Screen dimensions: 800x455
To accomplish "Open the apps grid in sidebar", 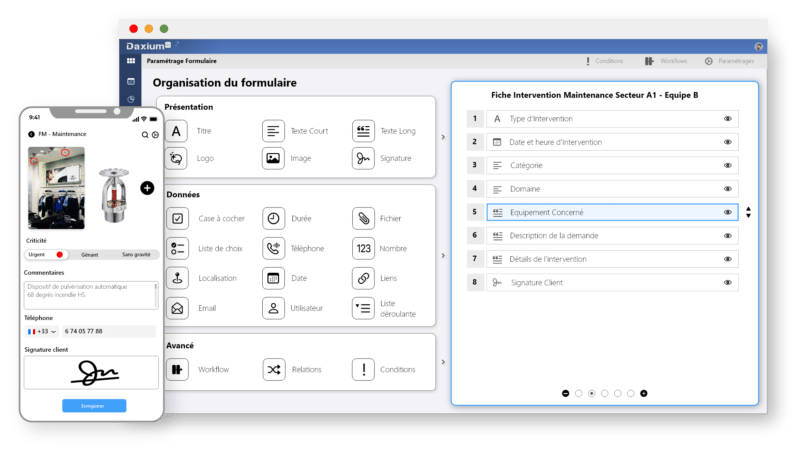I will (x=131, y=61).
